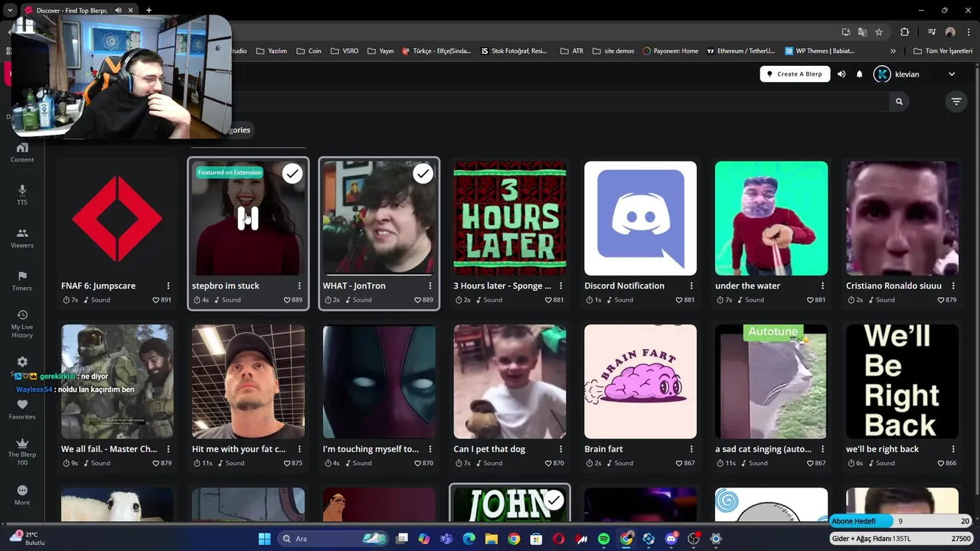
Task: Open the notifications bell
Action: pos(859,74)
